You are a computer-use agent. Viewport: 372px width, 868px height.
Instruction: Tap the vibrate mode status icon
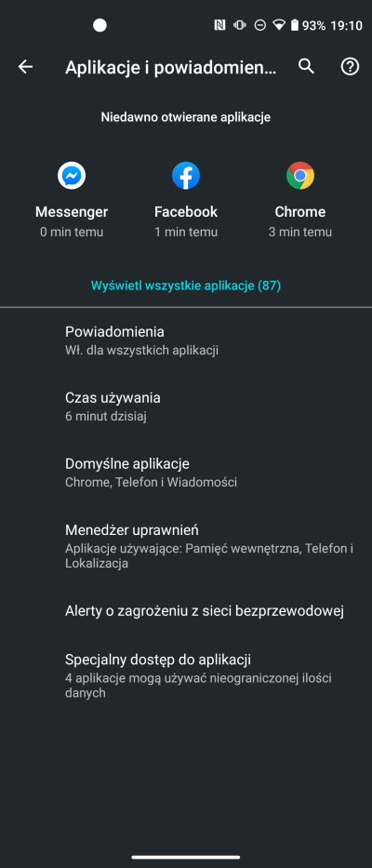coord(240,25)
